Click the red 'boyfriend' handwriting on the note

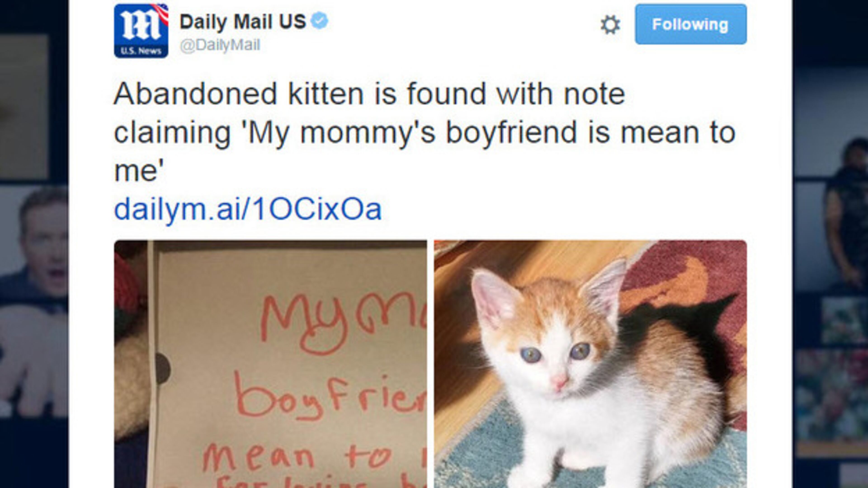[x=330, y=397]
